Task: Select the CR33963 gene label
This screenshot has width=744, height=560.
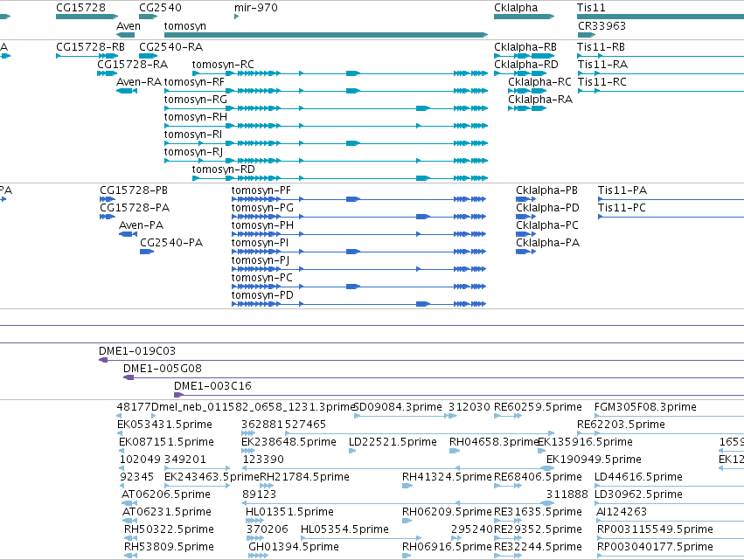Action: [x=601, y=26]
